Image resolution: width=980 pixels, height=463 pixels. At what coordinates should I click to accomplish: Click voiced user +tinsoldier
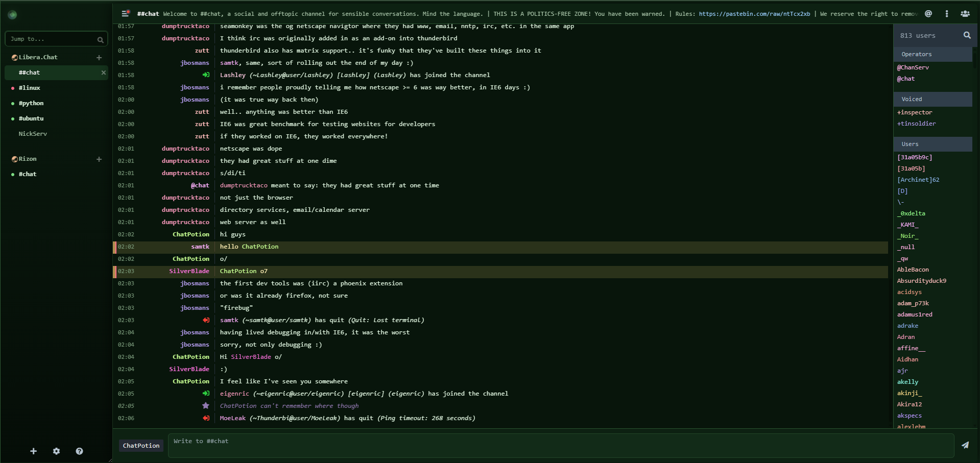point(917,124)
